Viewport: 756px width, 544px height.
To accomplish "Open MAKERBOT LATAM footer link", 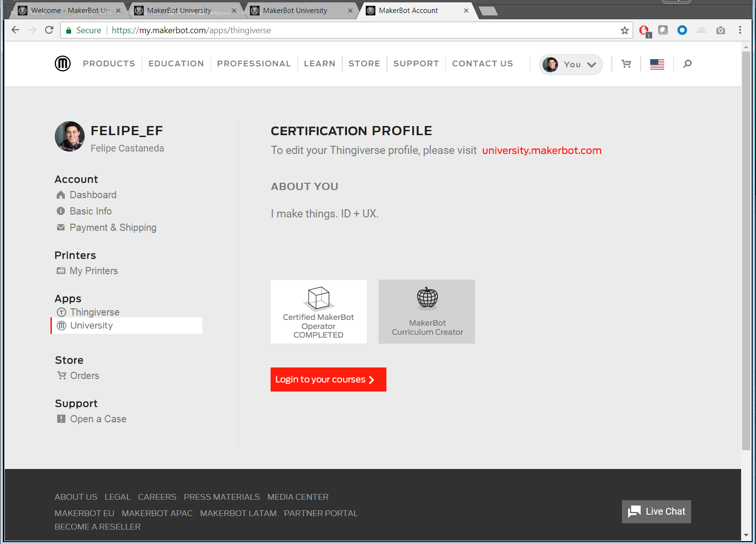I will (238, 513).
